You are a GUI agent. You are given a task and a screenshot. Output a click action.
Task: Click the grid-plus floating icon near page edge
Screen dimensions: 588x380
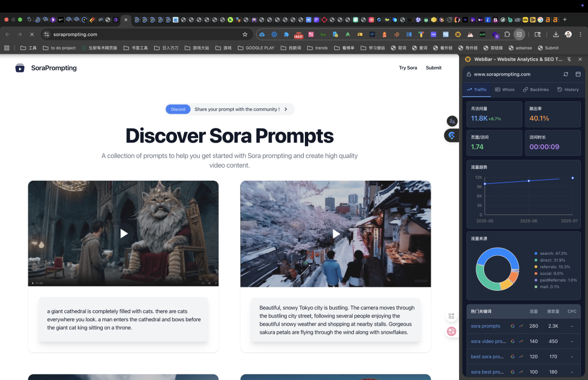click(x=451, y=316)
